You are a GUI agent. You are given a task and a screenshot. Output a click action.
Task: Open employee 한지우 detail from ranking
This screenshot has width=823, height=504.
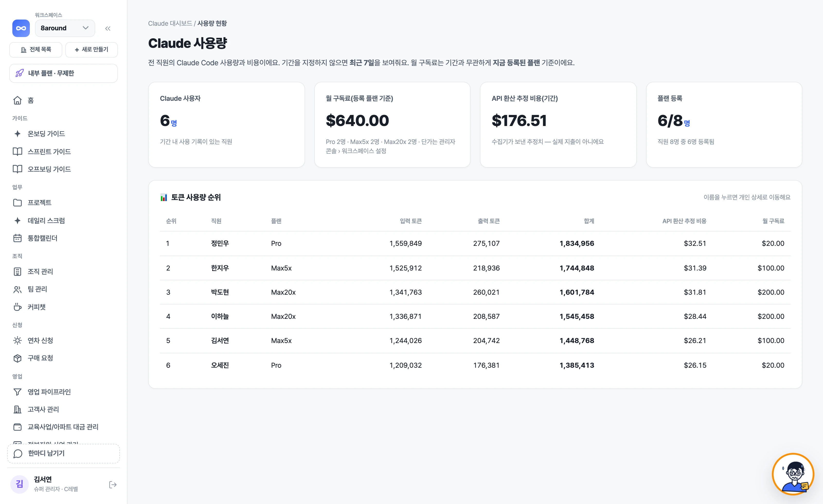(x=220, y=268)
